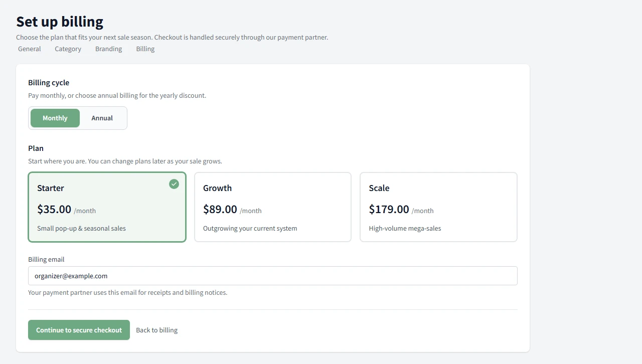Click the $179.00 price text
642x364 pixels.
389,209
